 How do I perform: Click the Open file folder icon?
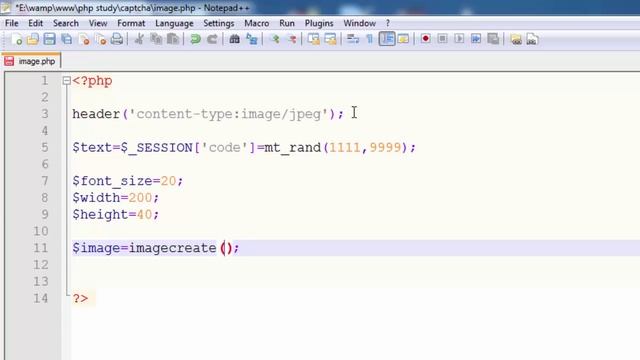click(x=33, y=39)
